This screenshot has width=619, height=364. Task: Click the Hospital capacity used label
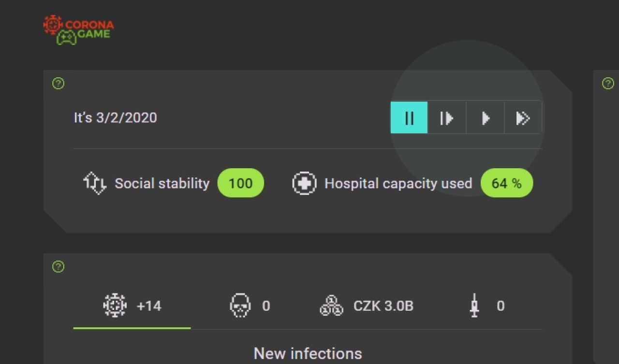pos(398,183)
